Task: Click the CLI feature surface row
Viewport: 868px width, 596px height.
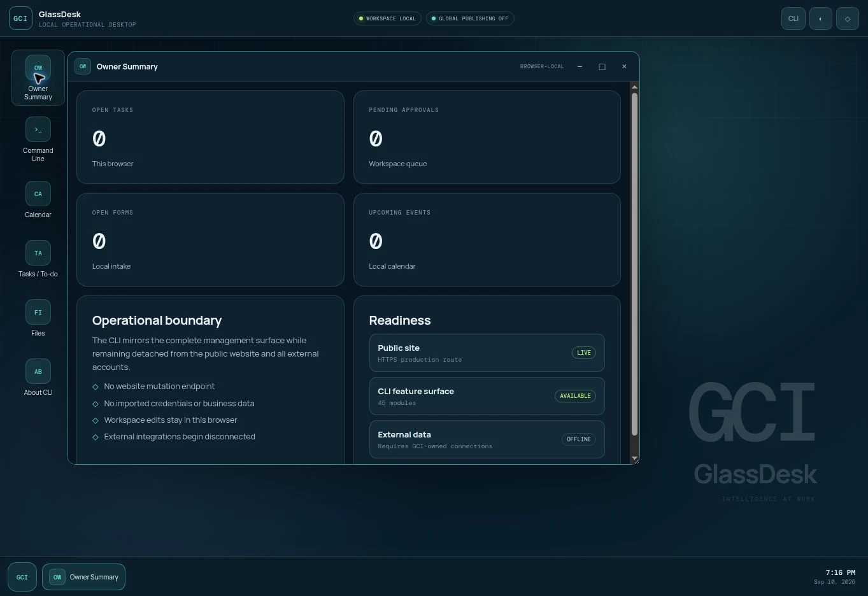Action: pyautogui.click(x=487, y=396)
